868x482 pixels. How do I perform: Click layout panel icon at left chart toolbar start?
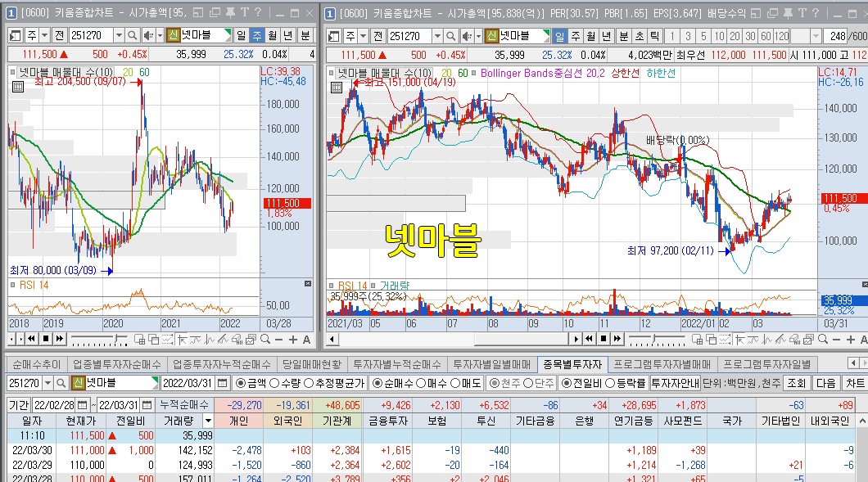point(15,35)
